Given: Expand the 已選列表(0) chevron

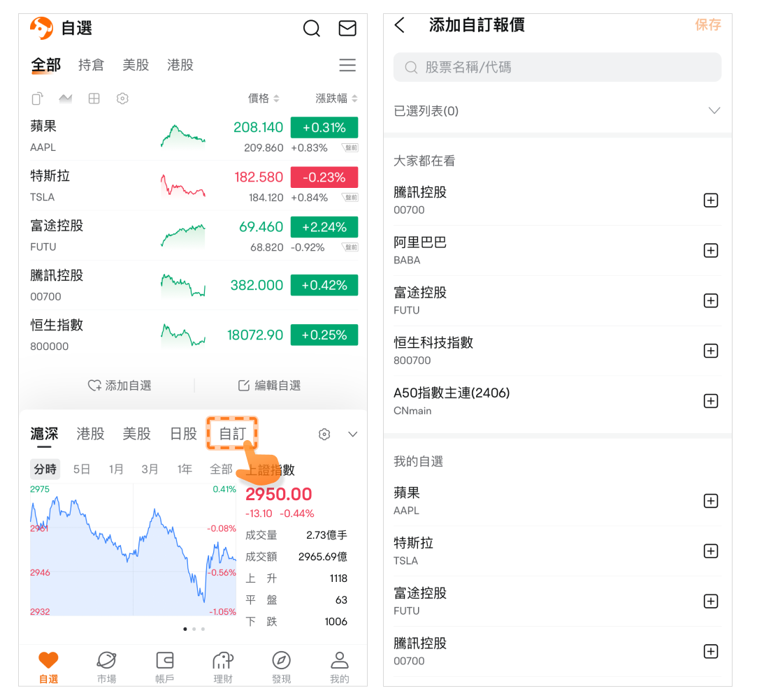Looking at the screenshot, I should (714, 111).
